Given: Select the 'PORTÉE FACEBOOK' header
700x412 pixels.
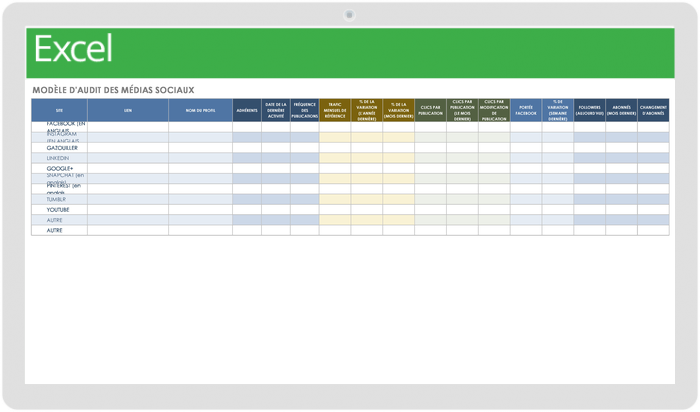Looking at the screenshot, I should click(526, 110).
